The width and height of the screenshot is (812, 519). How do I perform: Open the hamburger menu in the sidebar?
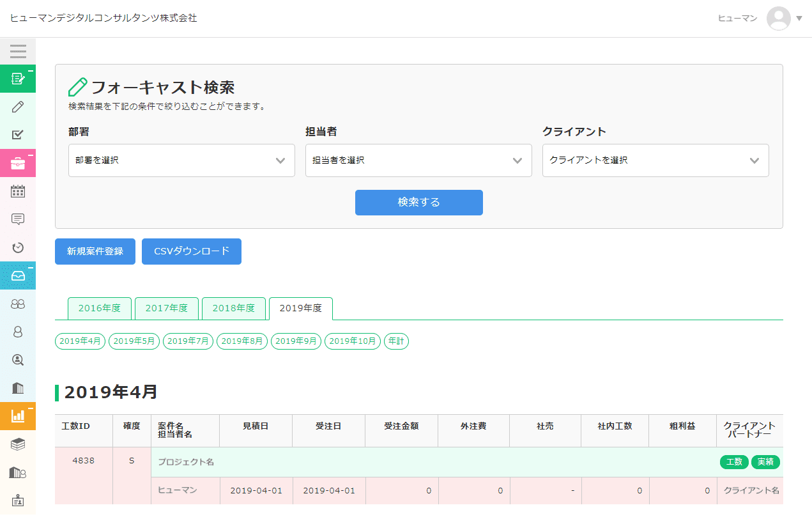(x=18, y=51)
